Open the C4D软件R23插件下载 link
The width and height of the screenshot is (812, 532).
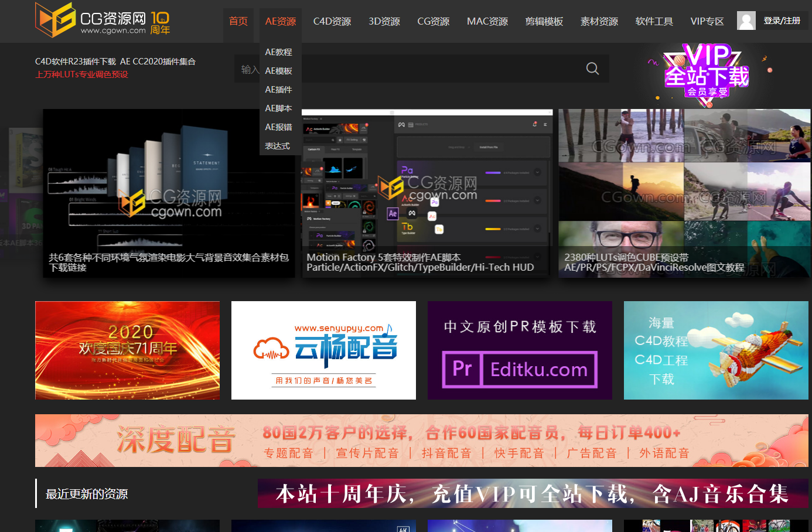[76, 62]
